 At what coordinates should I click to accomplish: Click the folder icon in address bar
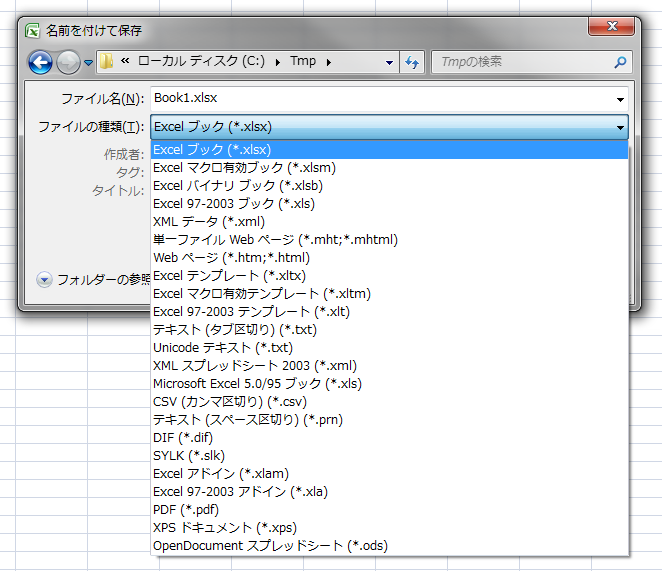[106, 62]
